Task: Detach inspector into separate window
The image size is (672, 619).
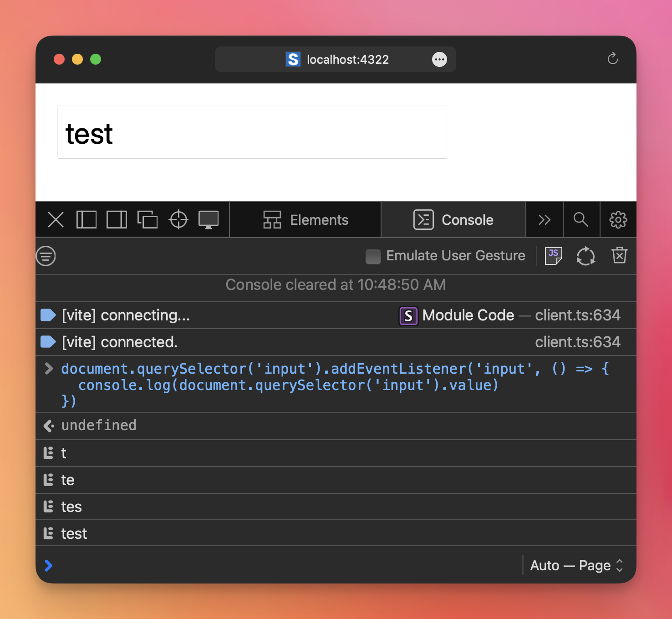Action: click(148, 220)
